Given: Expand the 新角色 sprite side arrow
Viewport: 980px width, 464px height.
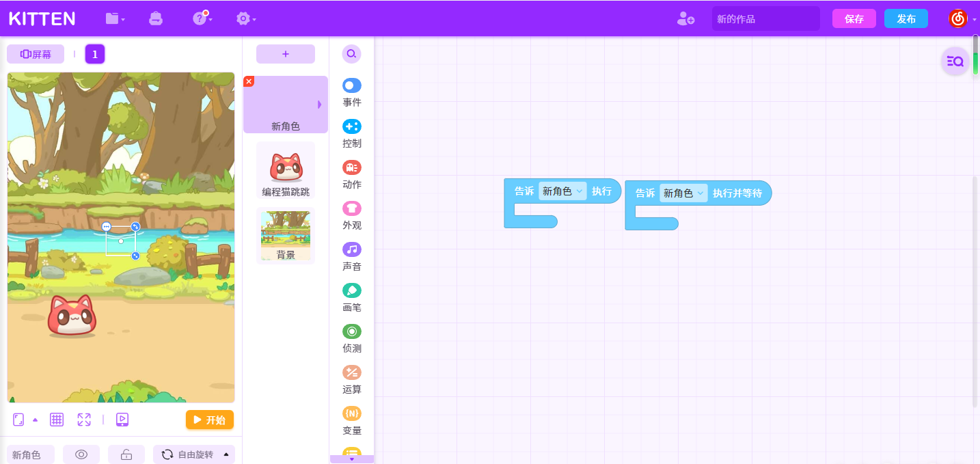Looking at the screenshot, I should tap(319, 105).
